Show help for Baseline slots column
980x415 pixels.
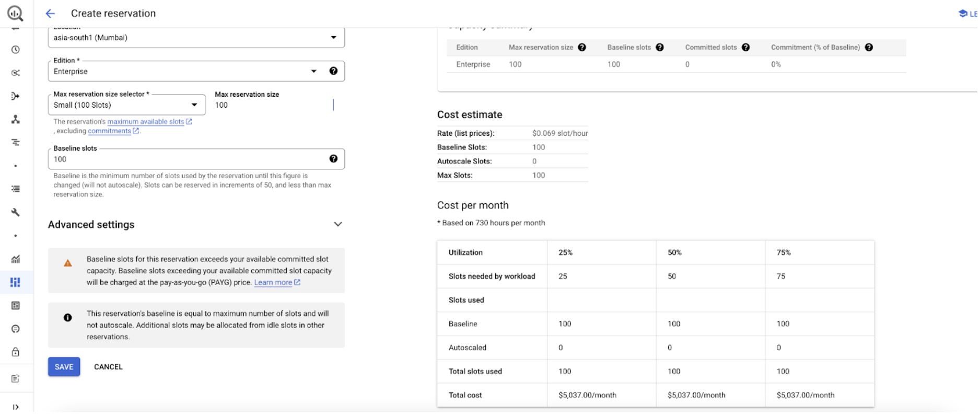(660, 48)
